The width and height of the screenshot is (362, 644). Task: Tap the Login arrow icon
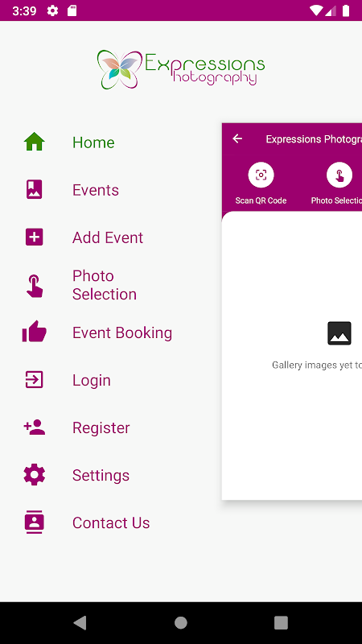34,379
